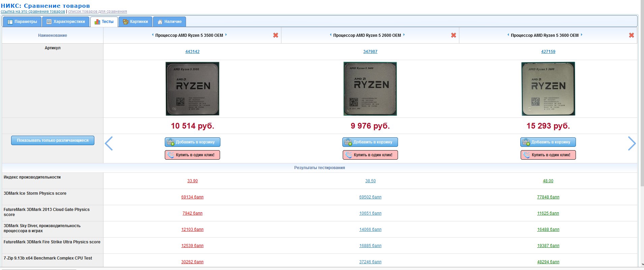Viewport: 644px width, 270px height.
Task: Open performance index value 48.00
Action: point(548,181)
